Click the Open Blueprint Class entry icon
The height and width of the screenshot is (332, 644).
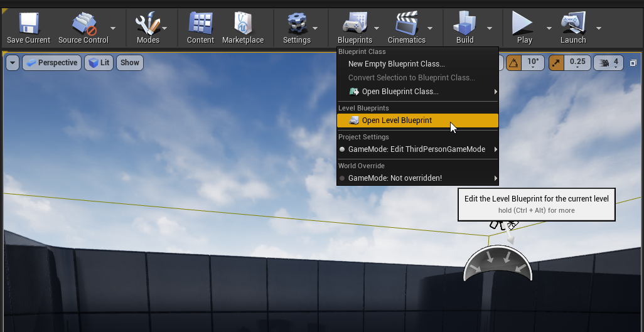(x=353, y=92)
